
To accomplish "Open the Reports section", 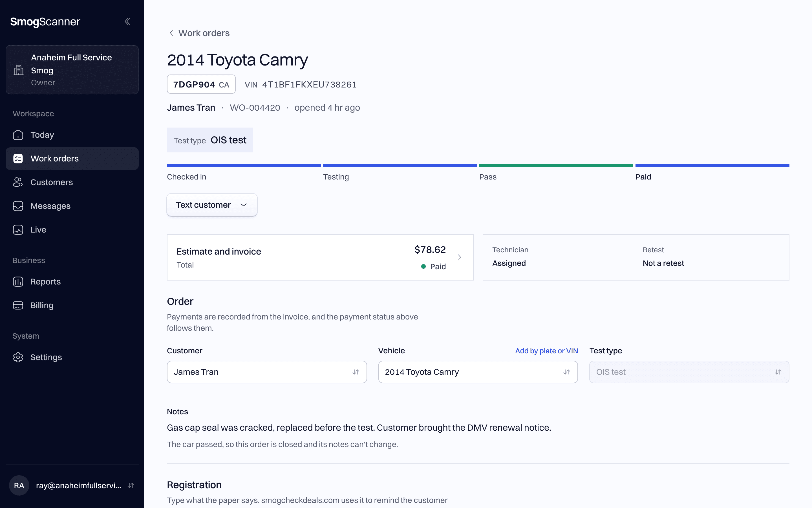I will click(72, 282).
